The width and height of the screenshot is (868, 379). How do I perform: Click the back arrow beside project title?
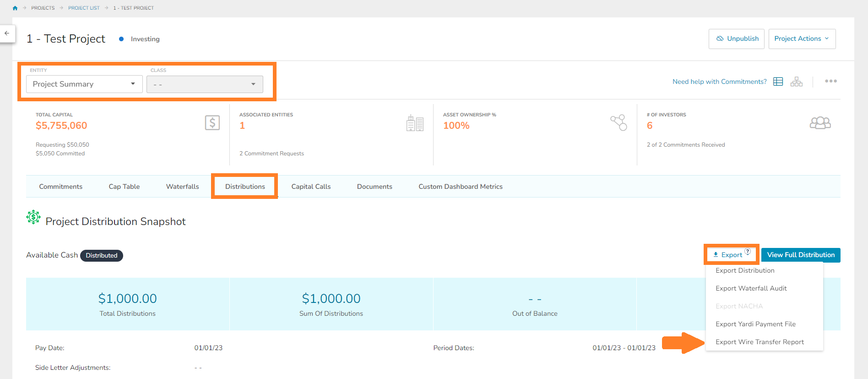(x=7, y=33)
